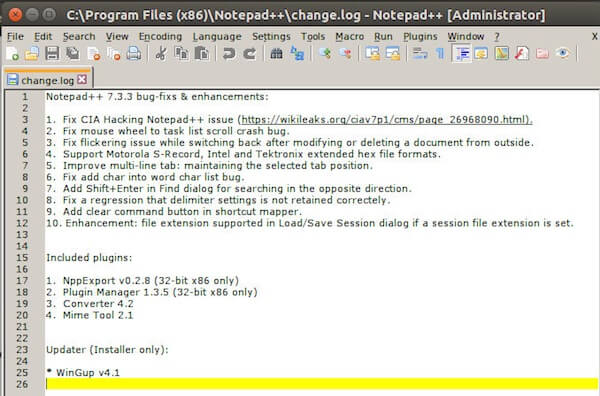Close the change.log tab with its X
The image size is (600, 396).
click(82, 80)
